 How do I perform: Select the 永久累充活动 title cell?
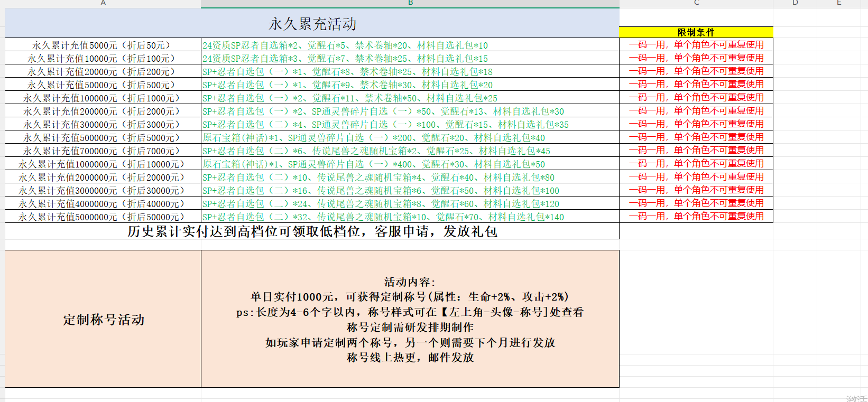(x=312, y=24)
